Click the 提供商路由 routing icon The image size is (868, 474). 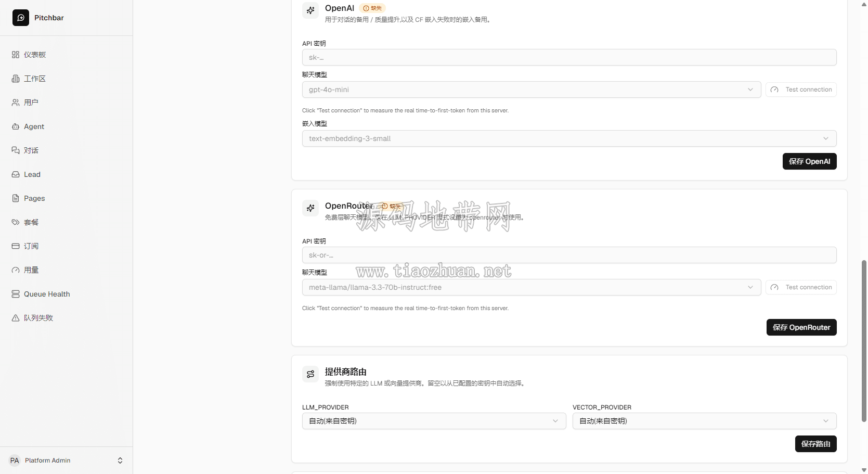310,374
